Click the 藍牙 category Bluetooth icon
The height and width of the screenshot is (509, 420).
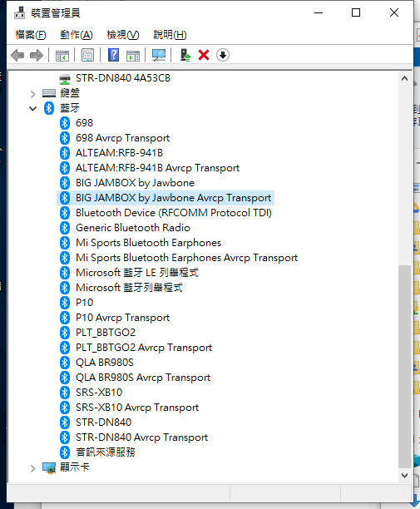(49, 108)
